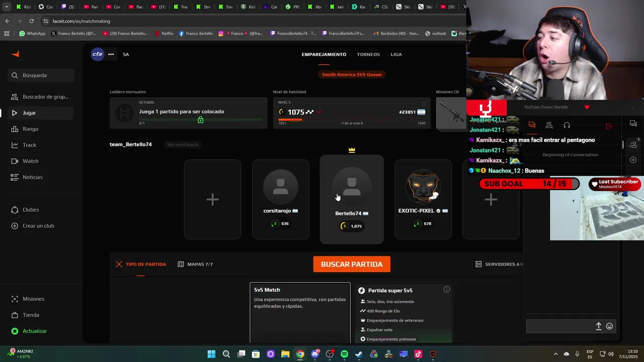
Task: Click the send arrow in the chat box
Action: [x=599, y=326]
